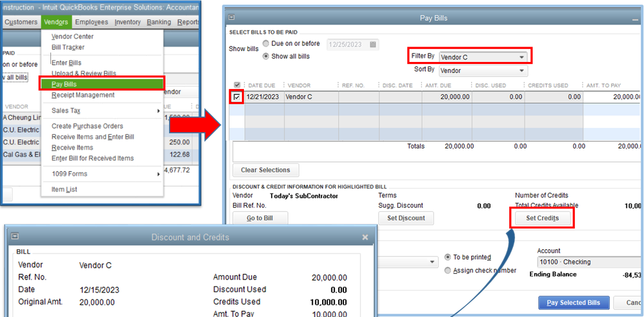This screenshot has height=317, width=644.
Task: Select Enter Bill for Received Items
Action: click(92, 158)
